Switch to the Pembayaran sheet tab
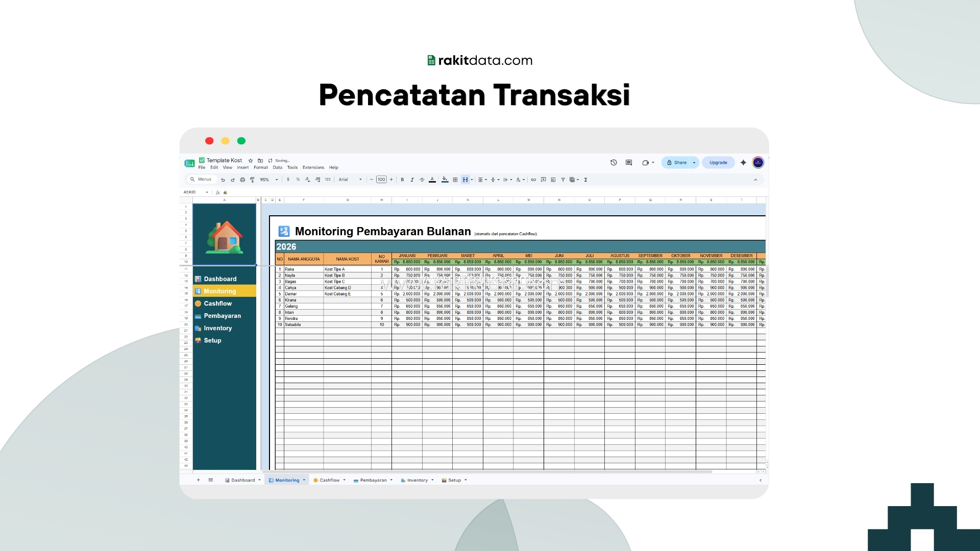The width and height of the screenshot is (980, 551). 374,480
